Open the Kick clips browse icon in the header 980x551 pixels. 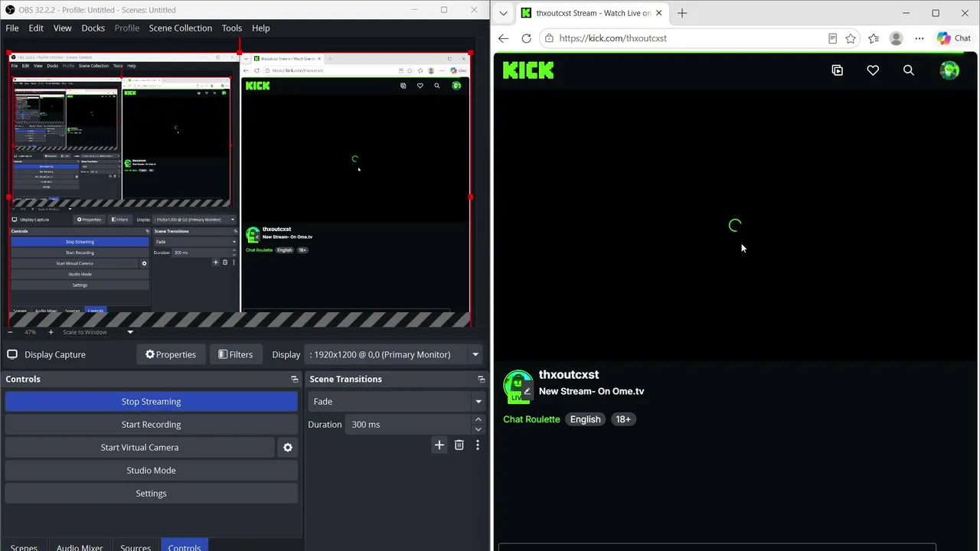coord(838,70)
